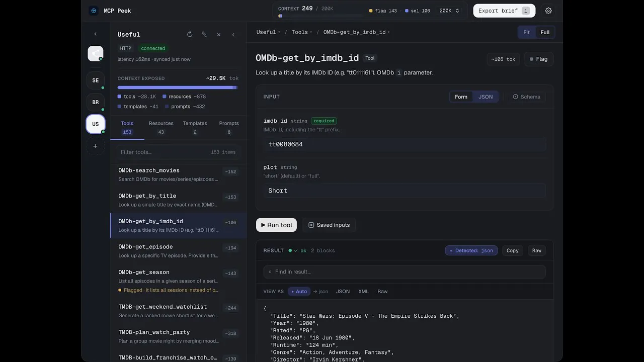644x362 pixels.
Task: Open Saved inputs
Action: pyautogui.click(x=329, y=225)
